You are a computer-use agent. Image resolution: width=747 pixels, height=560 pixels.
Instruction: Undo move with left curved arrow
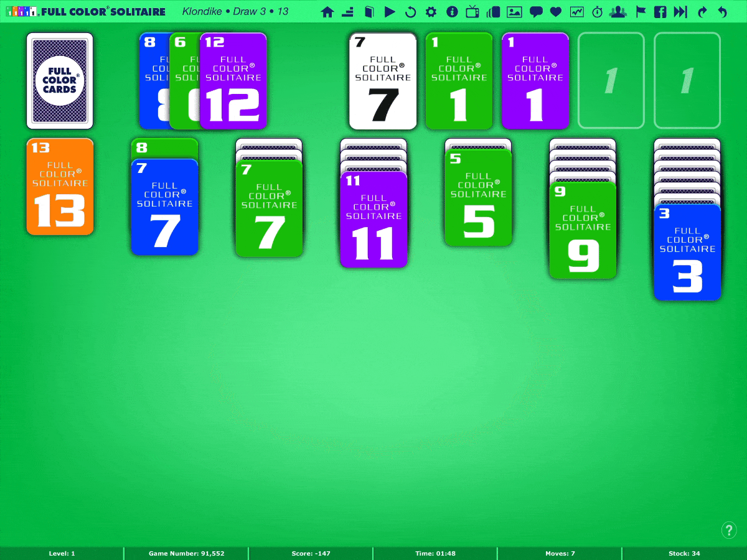coord(722,12)
